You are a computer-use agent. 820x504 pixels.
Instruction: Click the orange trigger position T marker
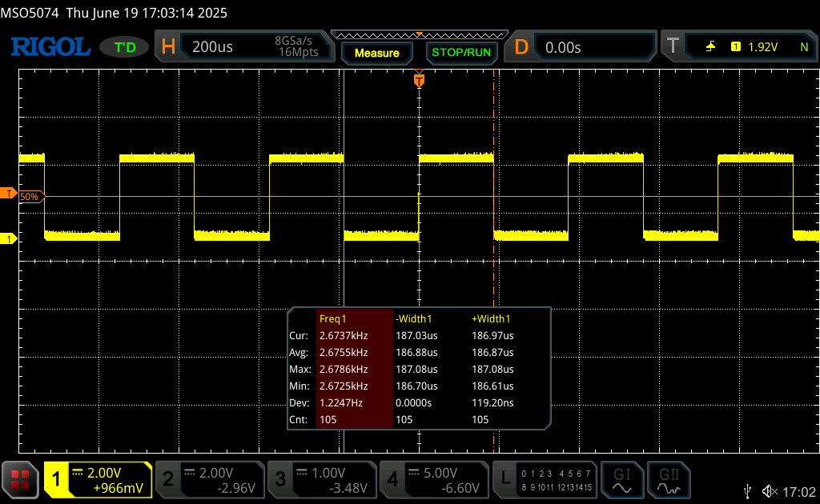tap(418, 80)
